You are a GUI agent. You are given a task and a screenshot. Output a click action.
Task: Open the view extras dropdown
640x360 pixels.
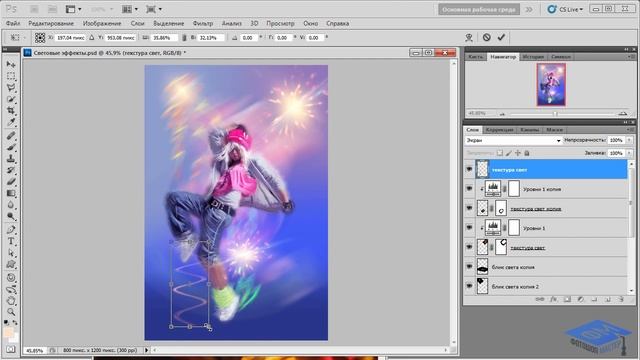[73, 9]
